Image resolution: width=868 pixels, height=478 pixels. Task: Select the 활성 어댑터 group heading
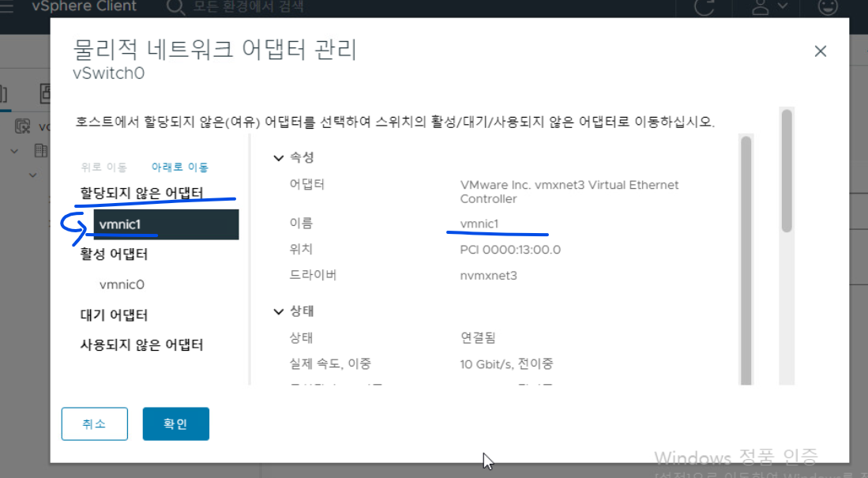click(x=114, y=254)
